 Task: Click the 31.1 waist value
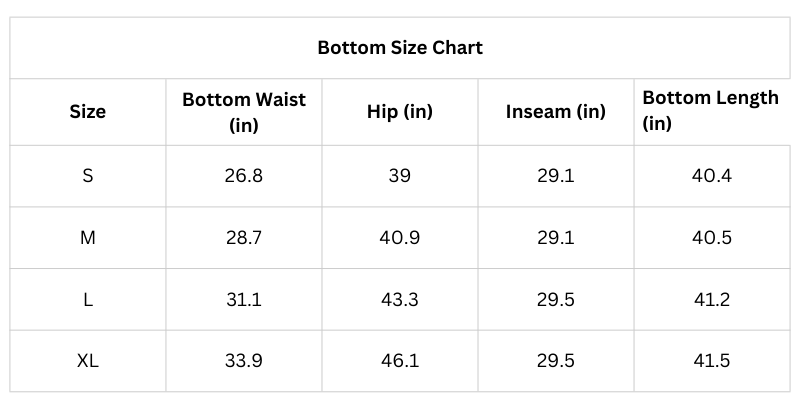[244, 299]
